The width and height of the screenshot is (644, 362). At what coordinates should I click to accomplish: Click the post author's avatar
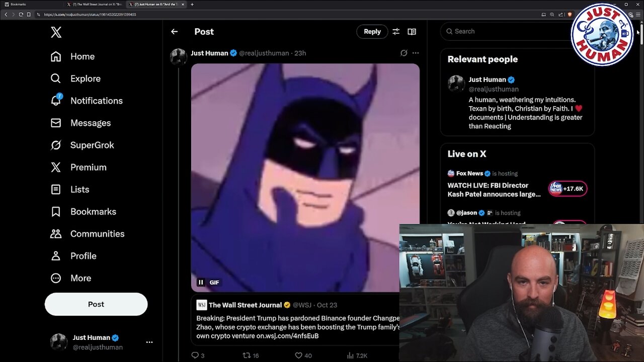click(x=179, y=57)
